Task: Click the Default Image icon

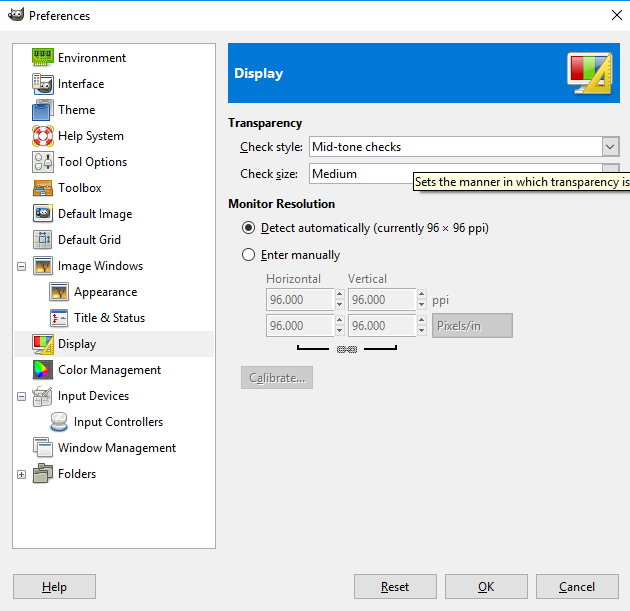Action: pyautogui.click(x=43, y=214)
